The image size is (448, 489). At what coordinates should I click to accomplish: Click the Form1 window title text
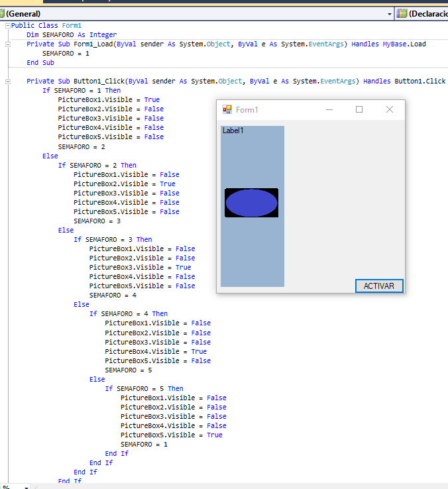(247, 110)
